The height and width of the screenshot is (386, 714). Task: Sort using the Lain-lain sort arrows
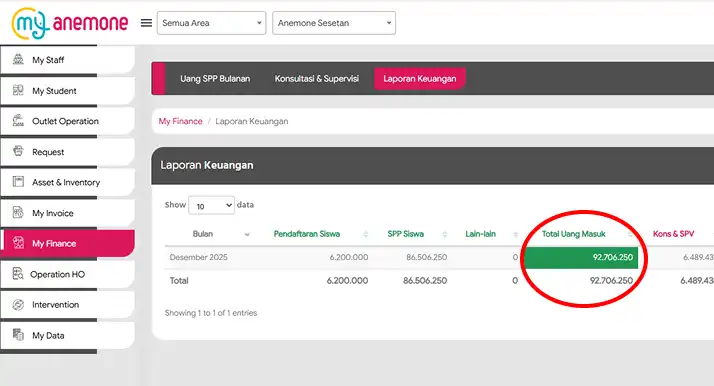pyautogui.click(x=515, y=234)
